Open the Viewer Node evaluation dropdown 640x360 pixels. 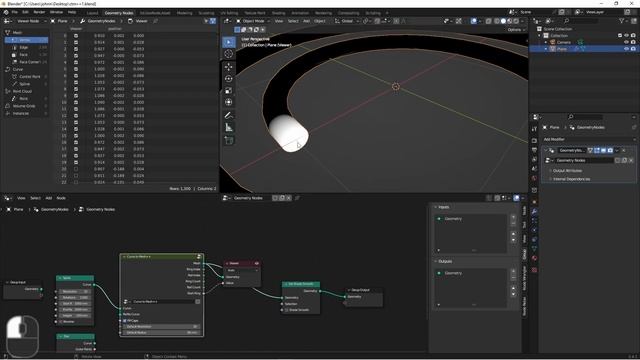coord(31,21)
